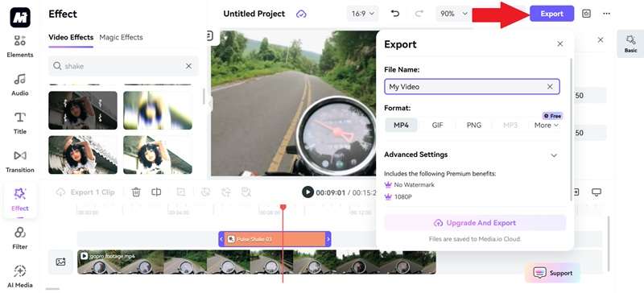Viewport: 644px width, 293px height.
Task: Open the More formats dropdown
Action: click(547, 126)
